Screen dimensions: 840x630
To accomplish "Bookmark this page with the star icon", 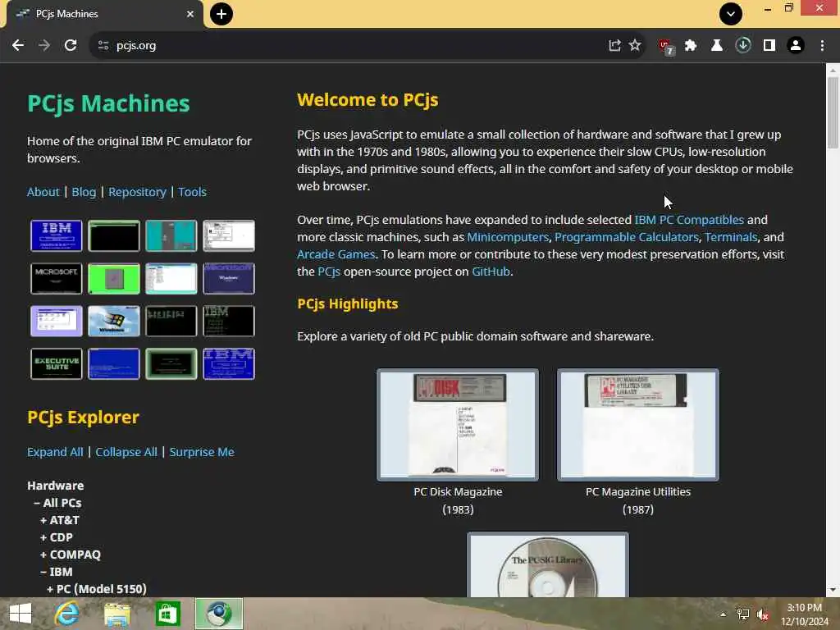I will (x=635, y=46).
